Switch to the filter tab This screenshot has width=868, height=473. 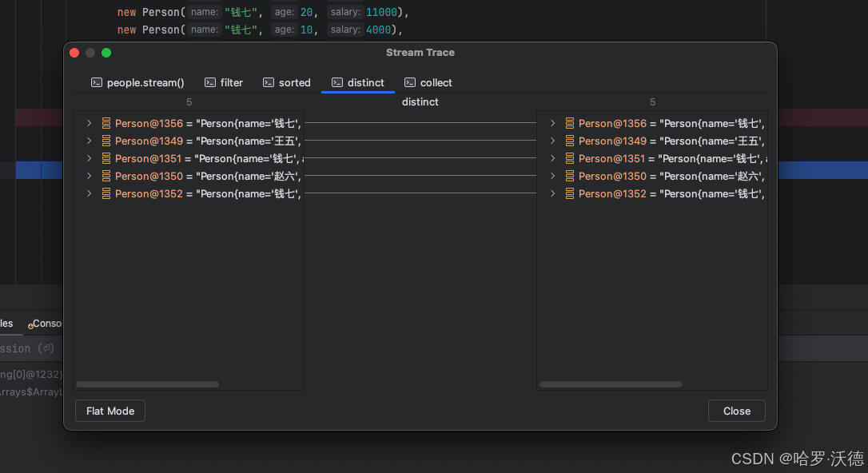click(x=225, y=82)
